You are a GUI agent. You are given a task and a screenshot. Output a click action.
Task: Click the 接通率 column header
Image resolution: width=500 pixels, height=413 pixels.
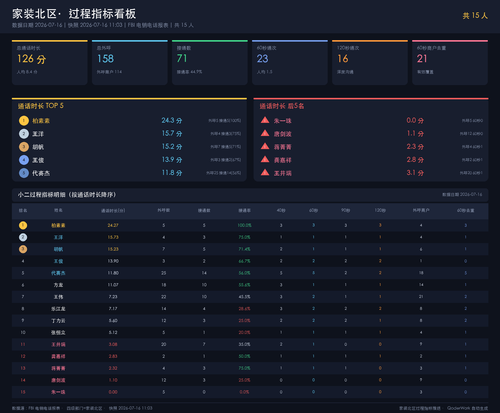tap(244, 211)
